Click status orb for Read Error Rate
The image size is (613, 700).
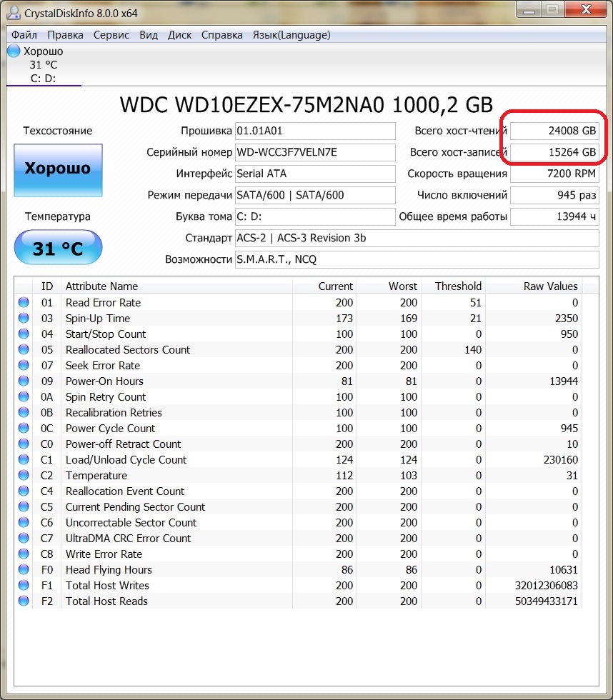click(24, 302)
